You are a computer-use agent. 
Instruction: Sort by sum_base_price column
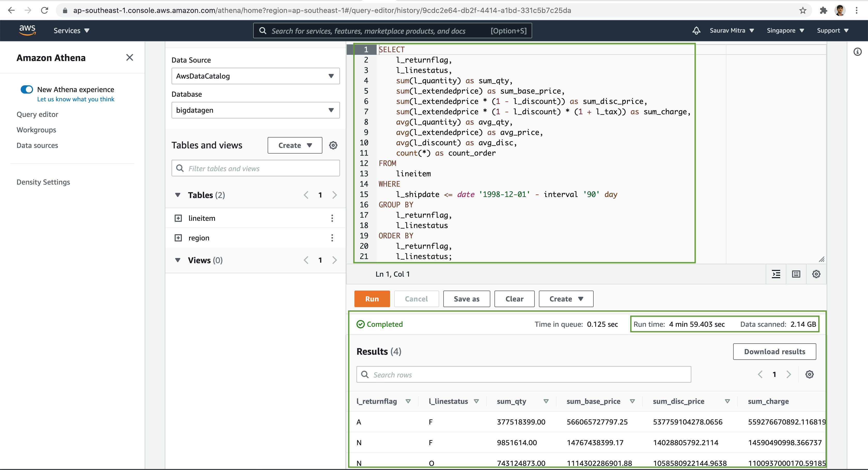coord(632,401)
